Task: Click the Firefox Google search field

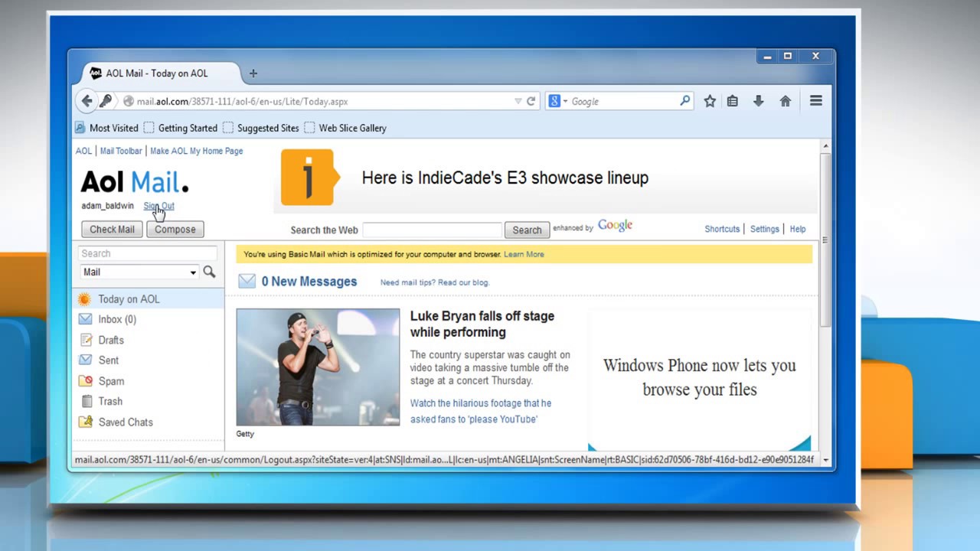Action: 623,101
